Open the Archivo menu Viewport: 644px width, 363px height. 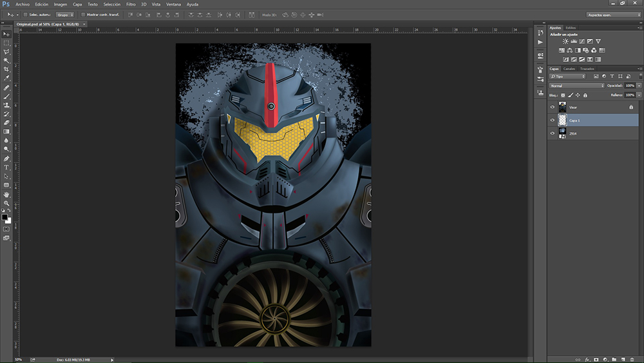(x=23, y=4)
